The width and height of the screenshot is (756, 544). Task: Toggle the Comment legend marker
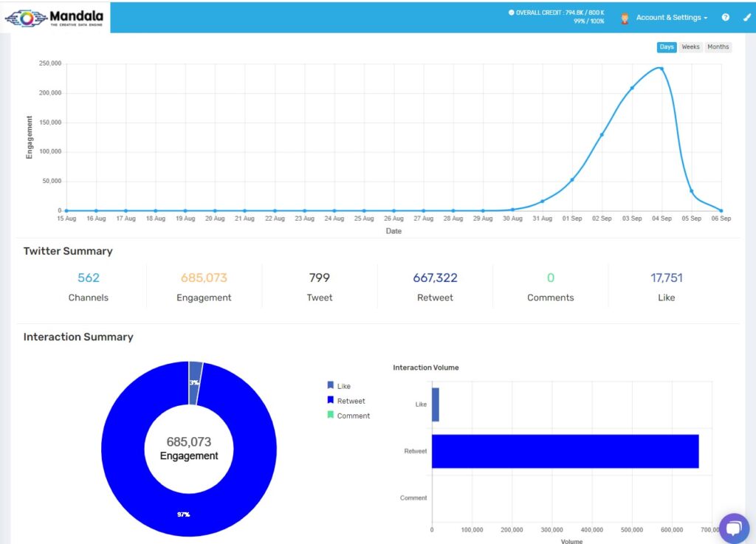[x=330, y=416]
